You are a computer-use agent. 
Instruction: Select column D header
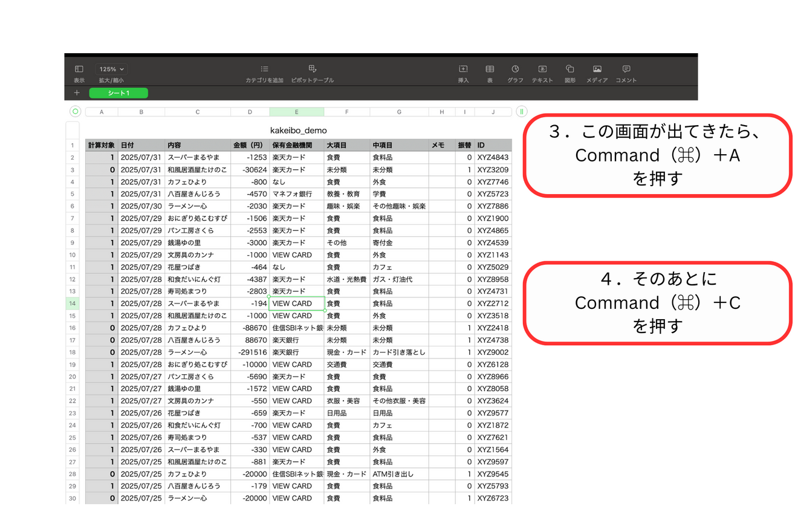click(250, 112)
